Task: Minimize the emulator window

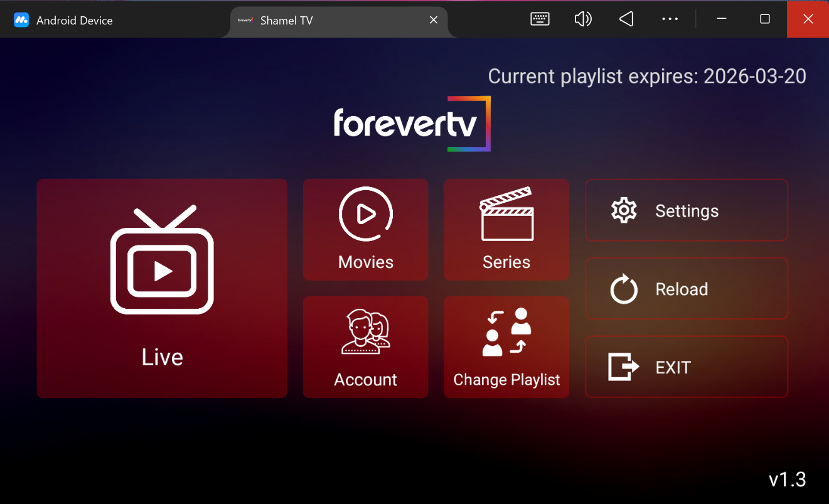Action: [x=722, y=19]
